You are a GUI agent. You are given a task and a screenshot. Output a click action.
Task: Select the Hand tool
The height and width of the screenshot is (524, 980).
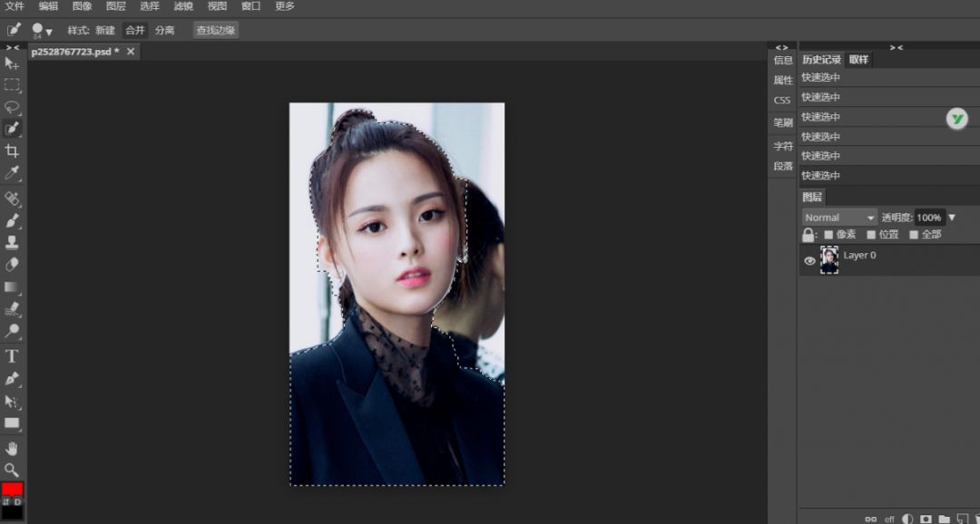[x=12, y=449]
